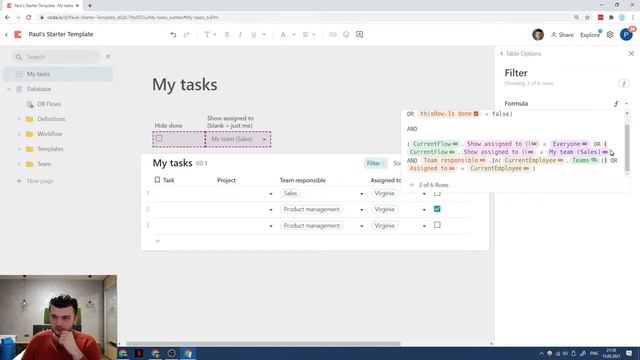The width and height of the screenshot is (640, 360).
Task: Open the text style T menu
Action: [209, 35]
